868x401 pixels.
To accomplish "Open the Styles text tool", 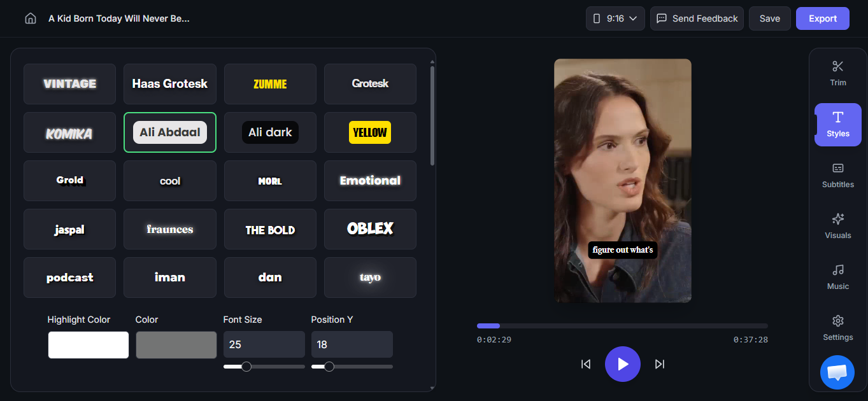I will (x=838, y=124).
